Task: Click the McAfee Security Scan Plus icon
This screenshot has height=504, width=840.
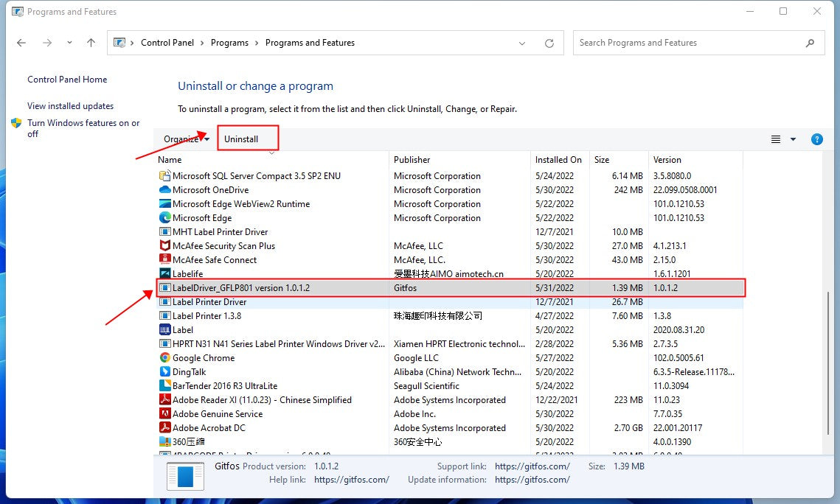Action: coord(167,245)
